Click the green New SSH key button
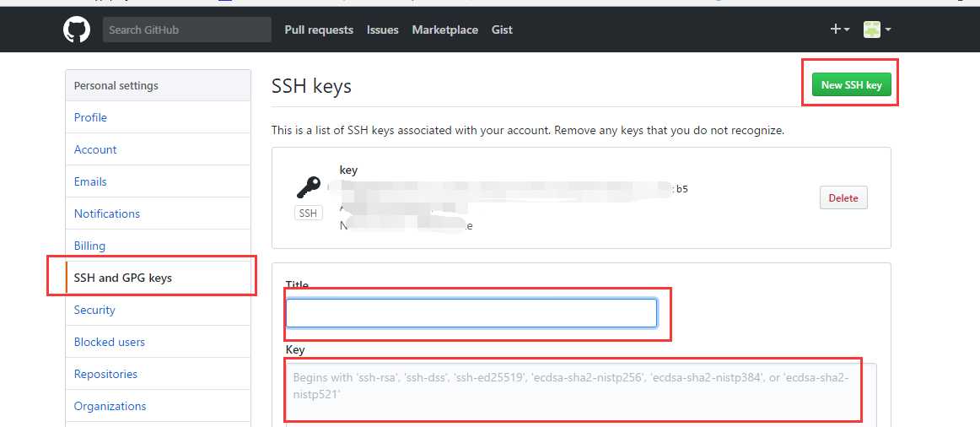980x427 pixels. [x=851, y=85]
